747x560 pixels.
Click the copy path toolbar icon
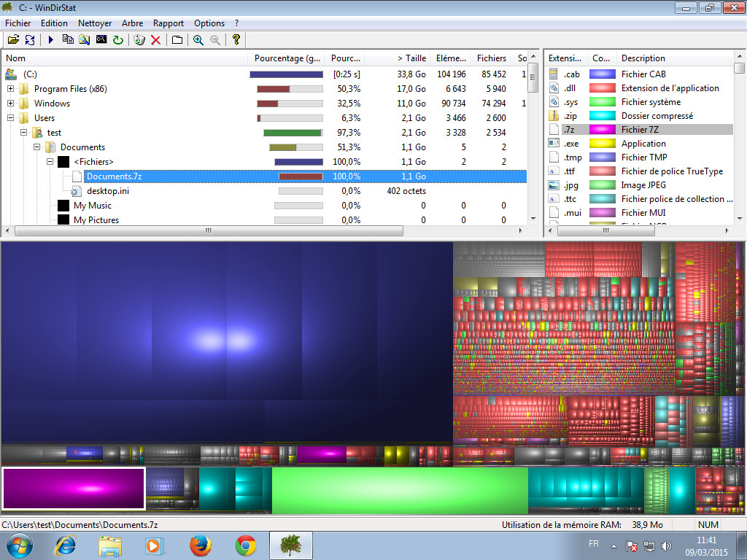68,40
